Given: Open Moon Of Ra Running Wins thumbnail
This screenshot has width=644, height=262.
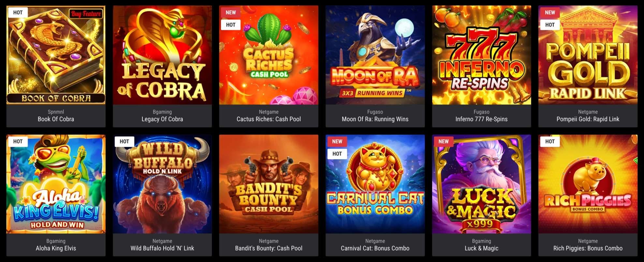Looking at the screenshot, I should (375, 55).
